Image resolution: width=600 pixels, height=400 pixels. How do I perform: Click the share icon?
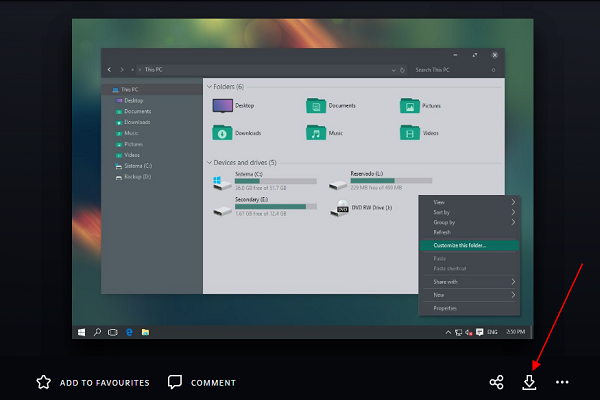(496, 382)
